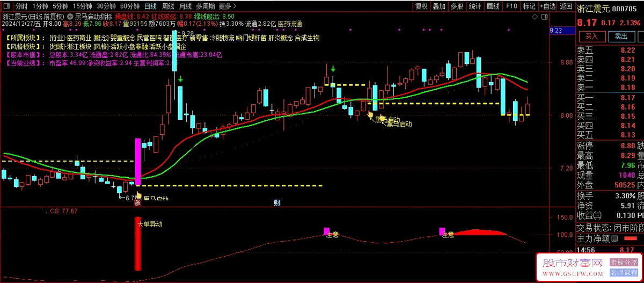The height and width of the screenshot is (283, 644).
Task: Open the list icon next to 主力净额
Action: (614, 238)
